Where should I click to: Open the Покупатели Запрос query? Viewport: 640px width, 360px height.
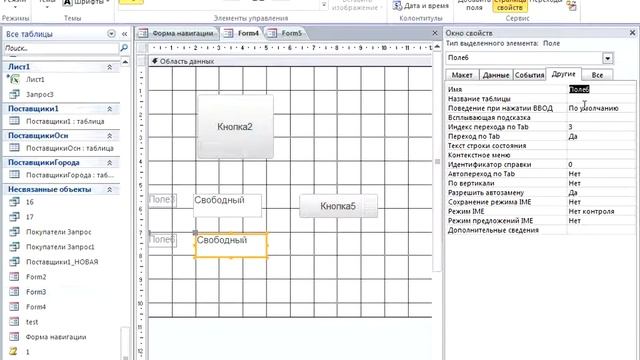pos(58,232)
